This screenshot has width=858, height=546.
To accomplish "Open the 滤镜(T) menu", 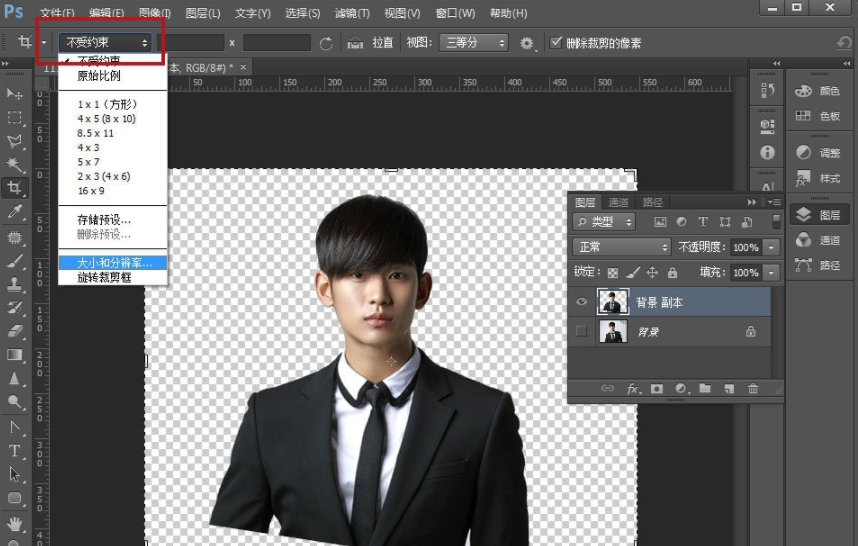I will [352, 13].
